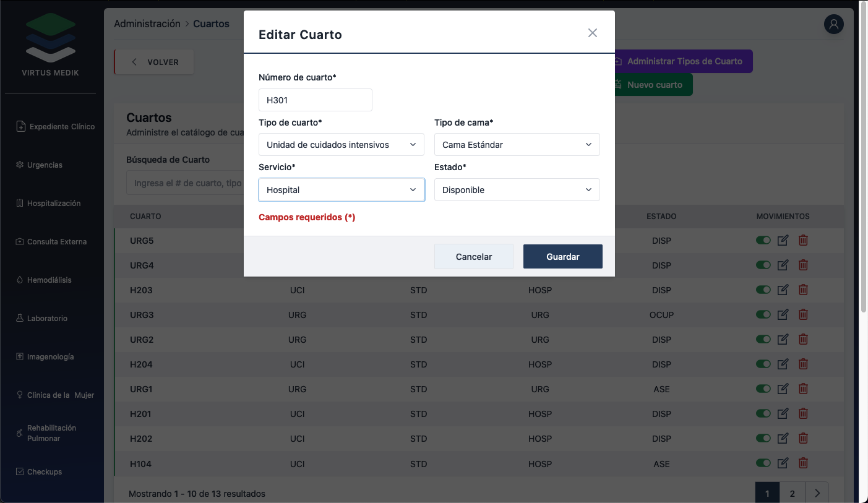Toggle the active switch for URG4
The width and height of the screenshot is (868, 503).
coord(763,265)
